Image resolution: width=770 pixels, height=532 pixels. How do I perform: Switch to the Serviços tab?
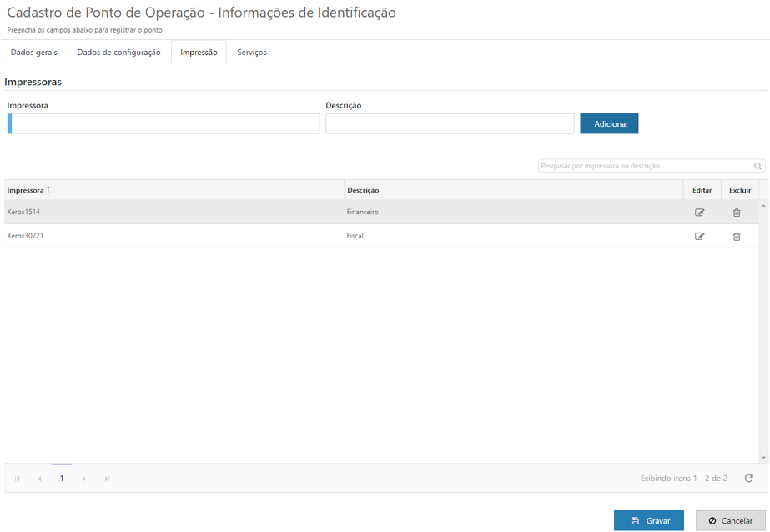(x=251, y=51)
